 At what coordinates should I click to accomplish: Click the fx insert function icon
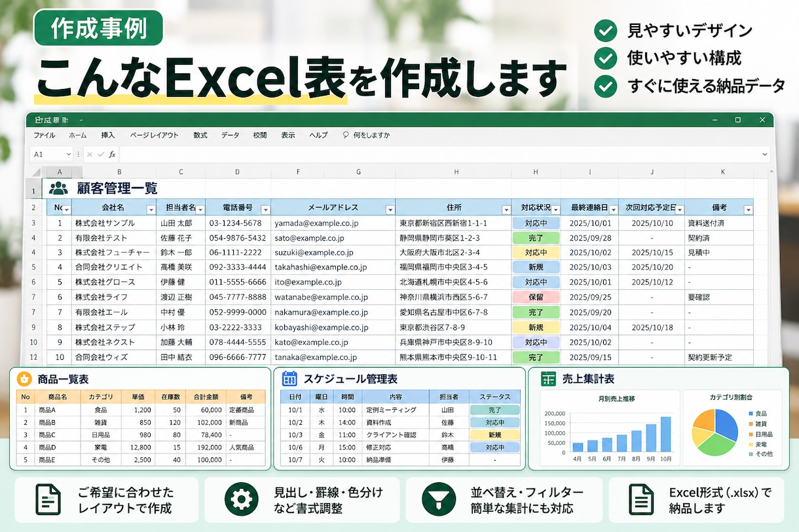click(x=112, y=154)
